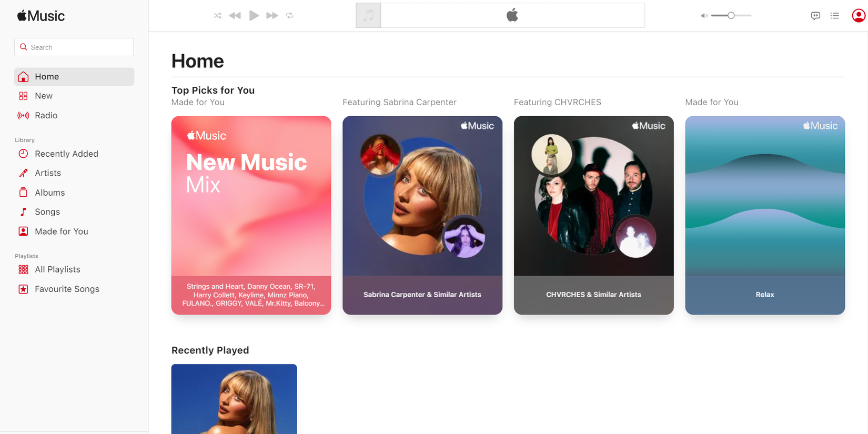Click the Search input field
This screenshot has height=434, width=868.
click(74, 47)
